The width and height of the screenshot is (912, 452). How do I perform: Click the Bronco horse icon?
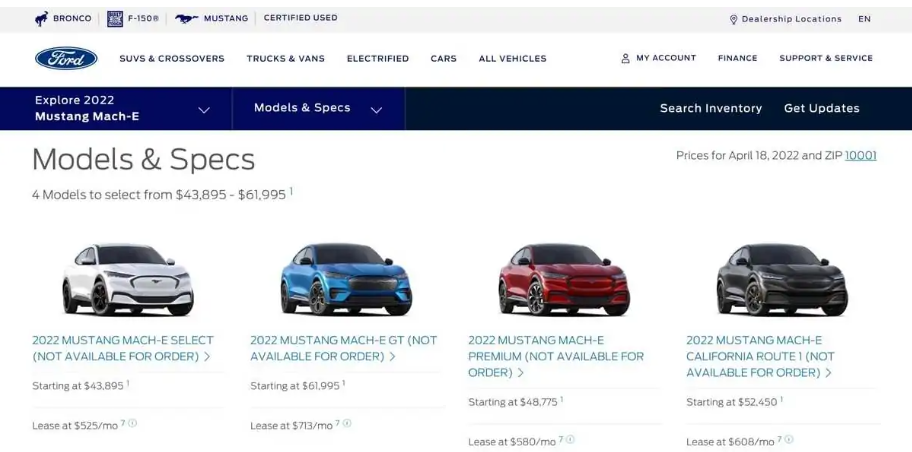pyautogui.click(x=41, y=19)
